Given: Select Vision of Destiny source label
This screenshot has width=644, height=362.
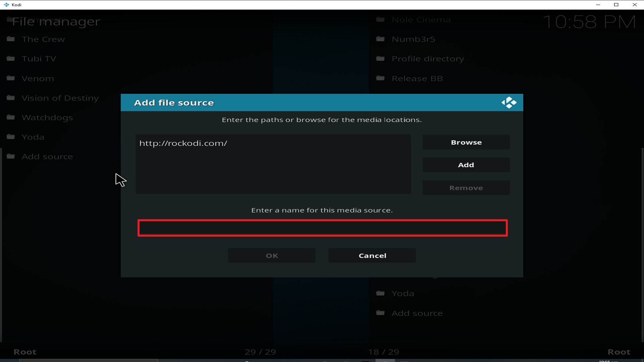Looking at the screenshot, I should [x=60, y=98].
